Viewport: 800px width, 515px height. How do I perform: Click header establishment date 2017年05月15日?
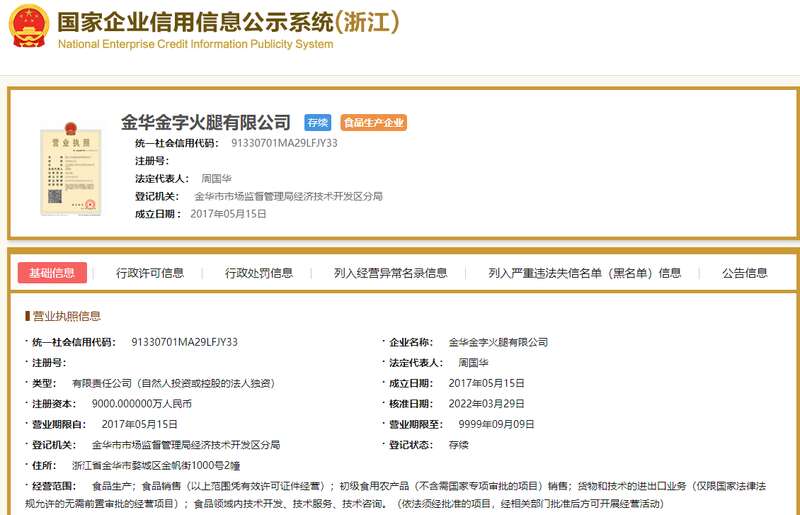(228, 214)
